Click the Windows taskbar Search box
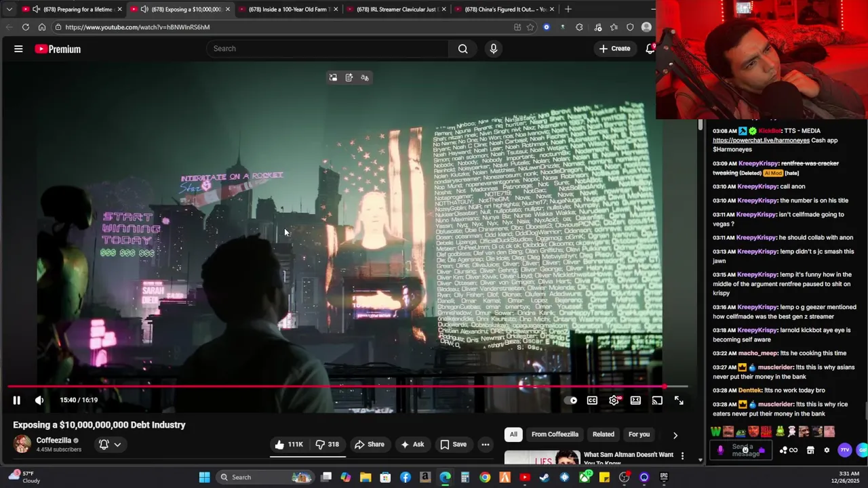868x488 pixels. tap(264, 477)
